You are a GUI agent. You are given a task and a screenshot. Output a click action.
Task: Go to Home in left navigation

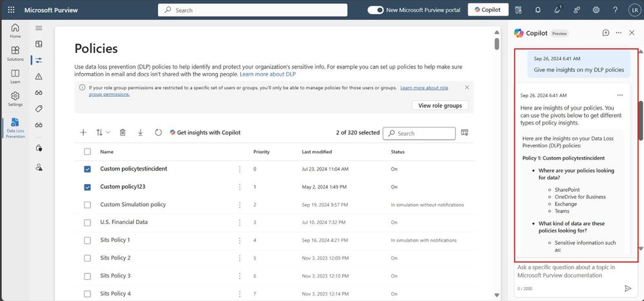click(x=15, y=31)
